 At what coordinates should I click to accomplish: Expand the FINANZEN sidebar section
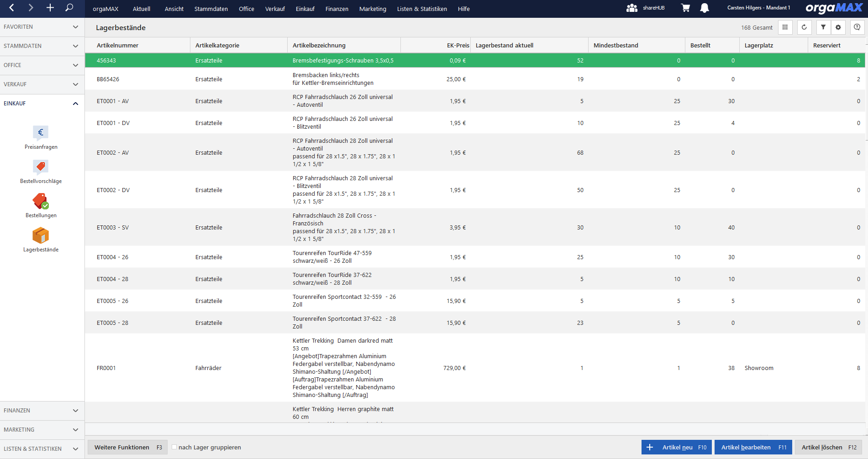pyautogui.click(x=42, y=411)
